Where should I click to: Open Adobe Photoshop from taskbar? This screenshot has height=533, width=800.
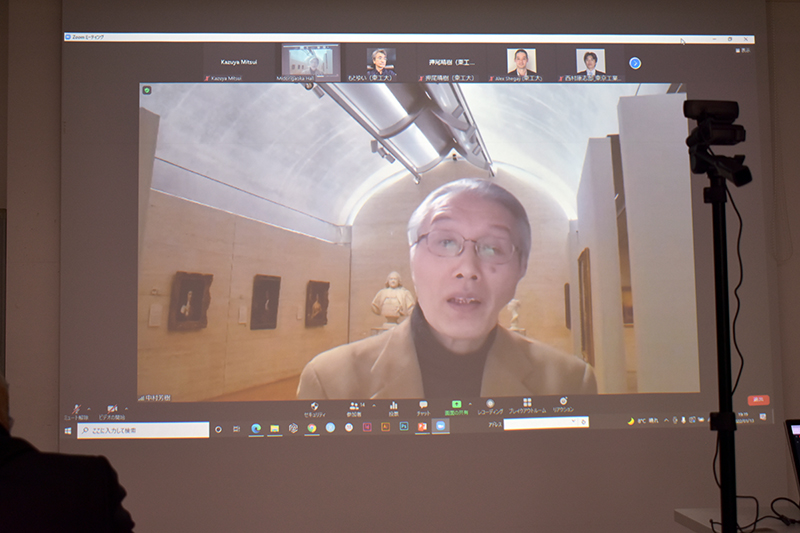pyautogui.click(x=404, y=426)
